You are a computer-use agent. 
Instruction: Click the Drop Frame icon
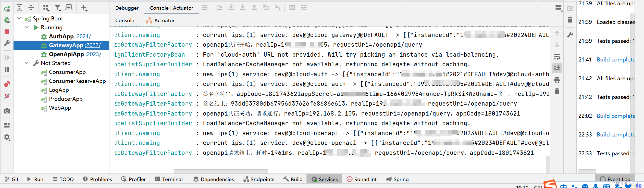(266, 7)
